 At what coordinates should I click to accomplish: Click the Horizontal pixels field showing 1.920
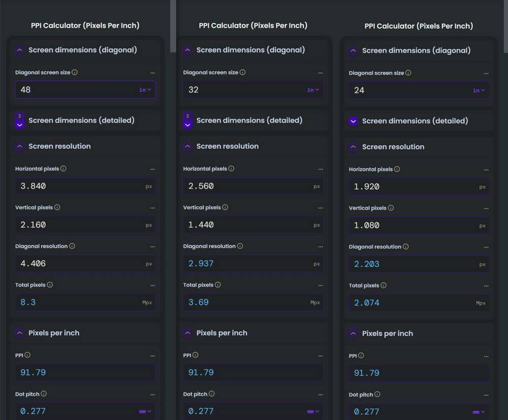tap(411, 187)
